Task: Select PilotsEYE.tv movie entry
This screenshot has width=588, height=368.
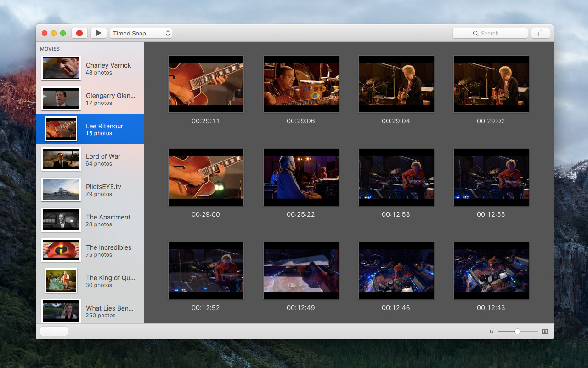Action: coord(90,190)
